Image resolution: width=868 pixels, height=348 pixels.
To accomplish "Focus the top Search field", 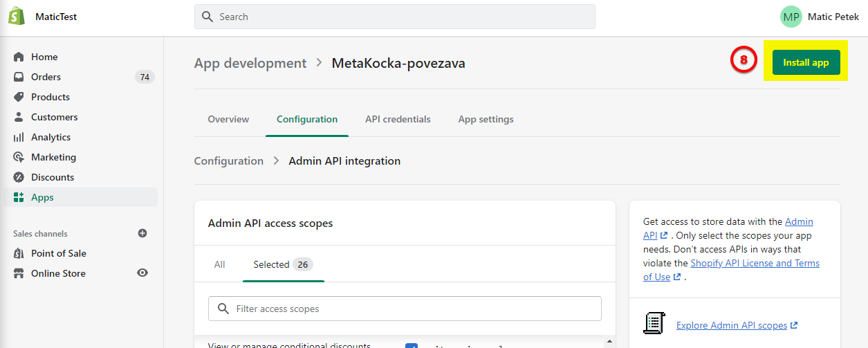I will point(395,17).
